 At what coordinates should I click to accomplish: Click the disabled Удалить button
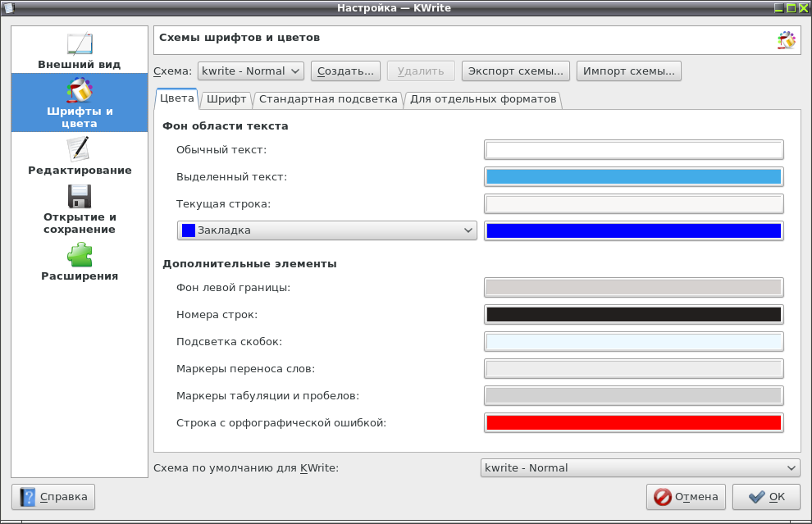(421, 71)
